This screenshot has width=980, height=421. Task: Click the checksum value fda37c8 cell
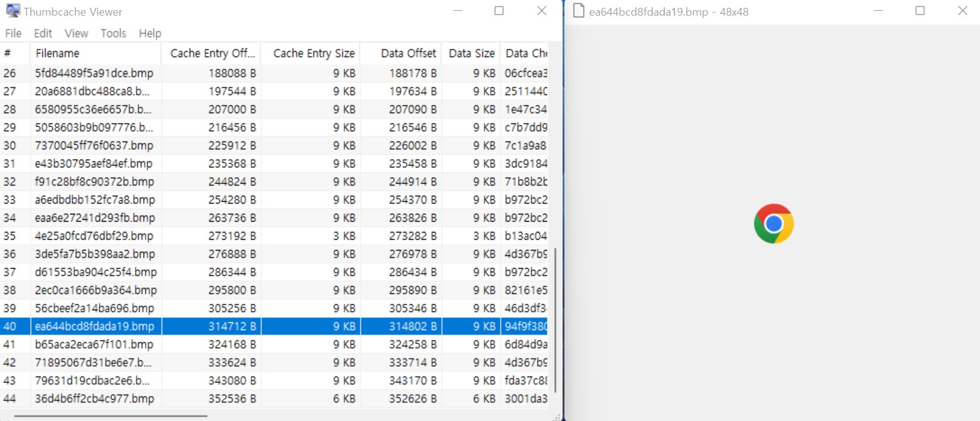coord(526,380)
